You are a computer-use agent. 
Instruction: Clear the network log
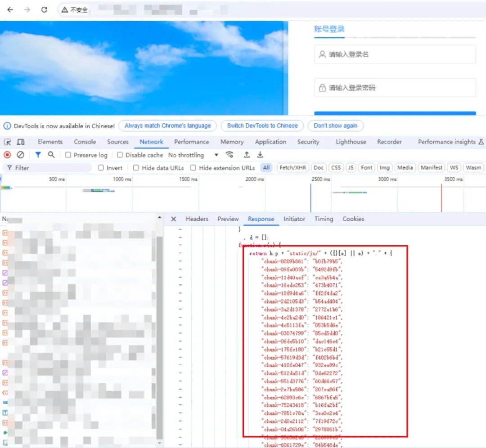20,155
